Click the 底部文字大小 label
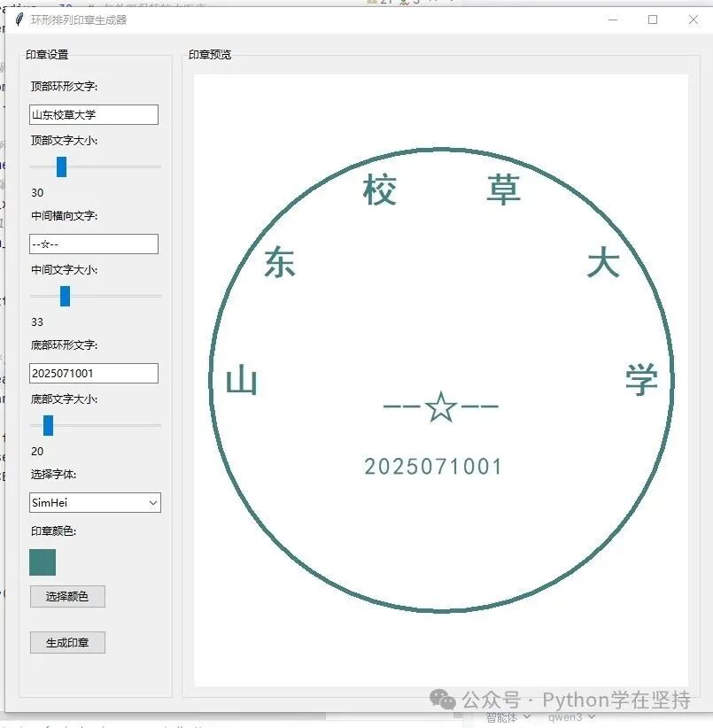713x728 pixels. tap(64, 399)
